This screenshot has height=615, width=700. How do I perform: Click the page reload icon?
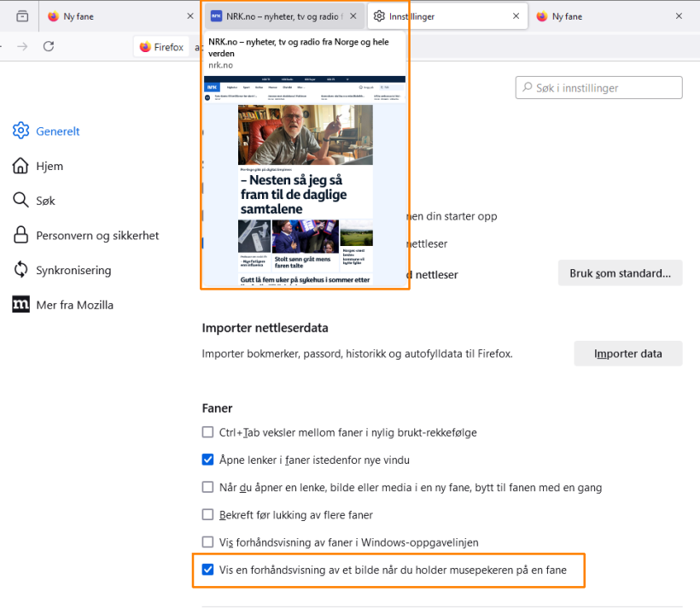(x=49, y=47)
